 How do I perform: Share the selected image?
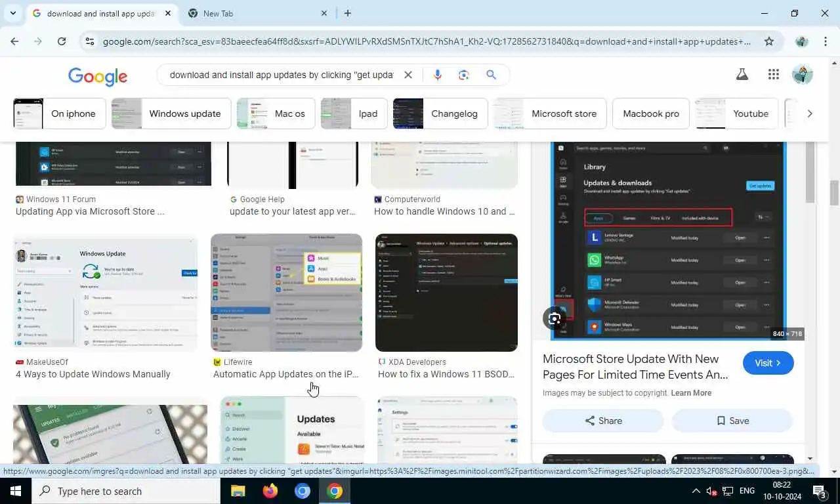(x=603, y=421)
